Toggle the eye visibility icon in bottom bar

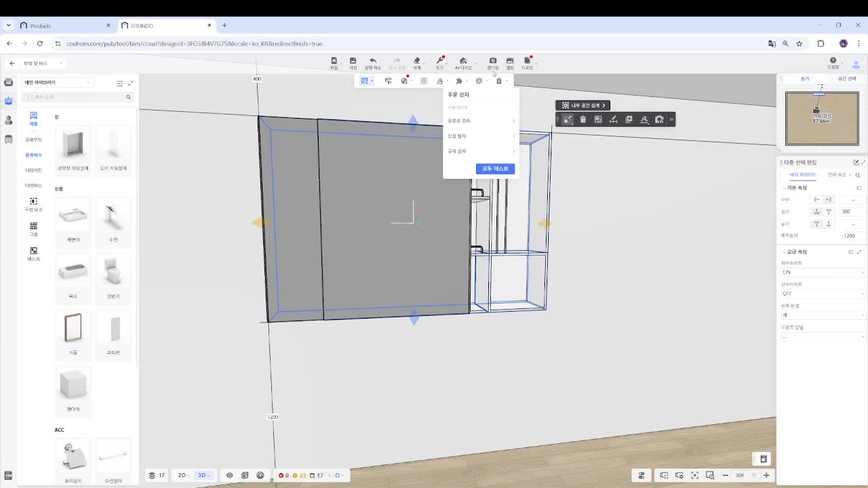pyautogui.click(x=229, y=475)
